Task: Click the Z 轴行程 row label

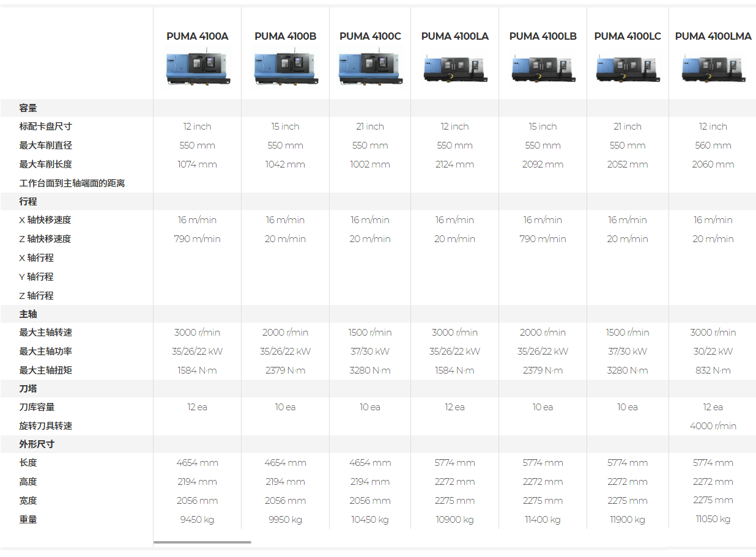Action: click(36, 296)
